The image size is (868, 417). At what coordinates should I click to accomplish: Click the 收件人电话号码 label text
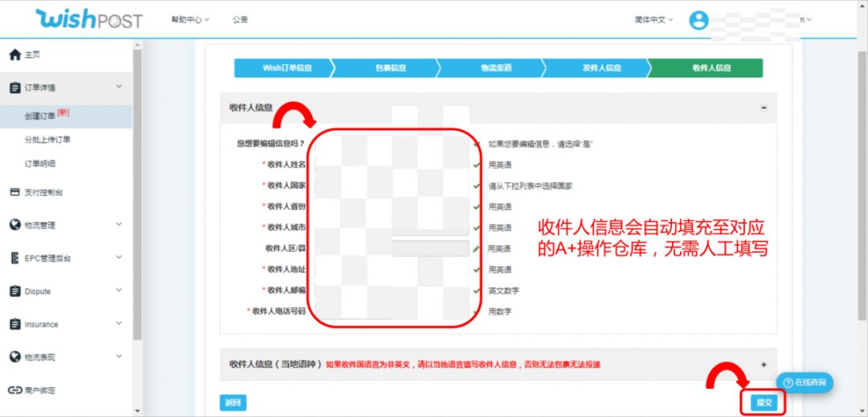(x=279, y=312)
